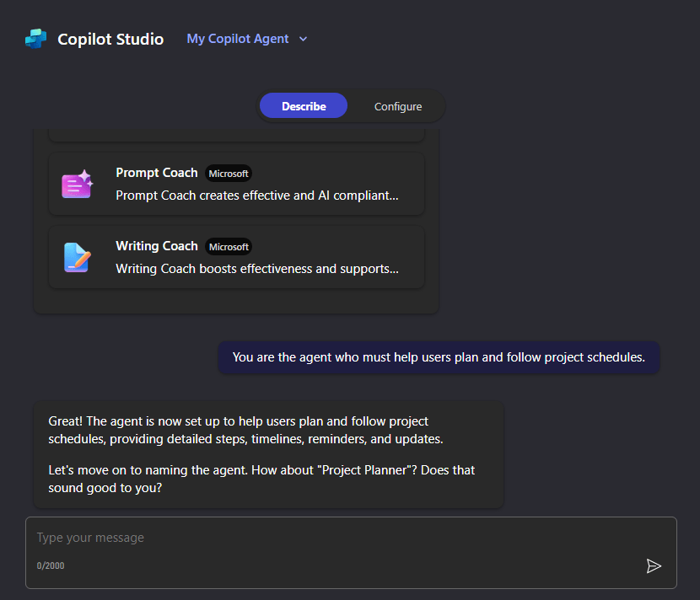This screenshot has width=700, height=600.
Task: Select the Writing Coach title
Action: [x=157, y=246]
